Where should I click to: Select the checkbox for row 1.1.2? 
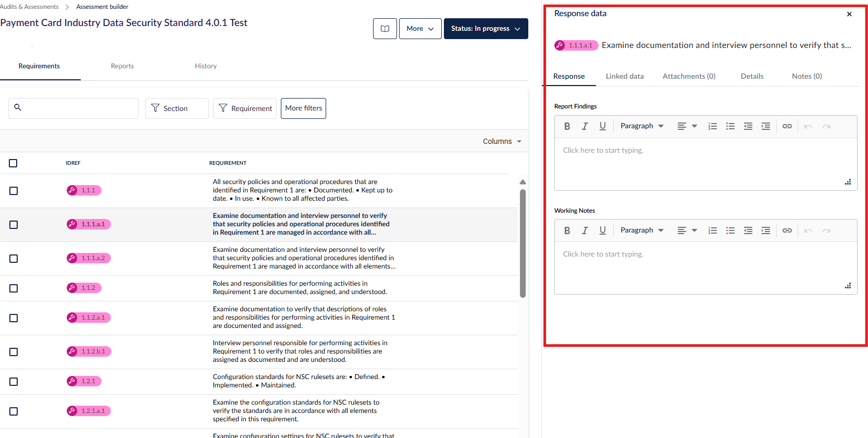point(14,288)
